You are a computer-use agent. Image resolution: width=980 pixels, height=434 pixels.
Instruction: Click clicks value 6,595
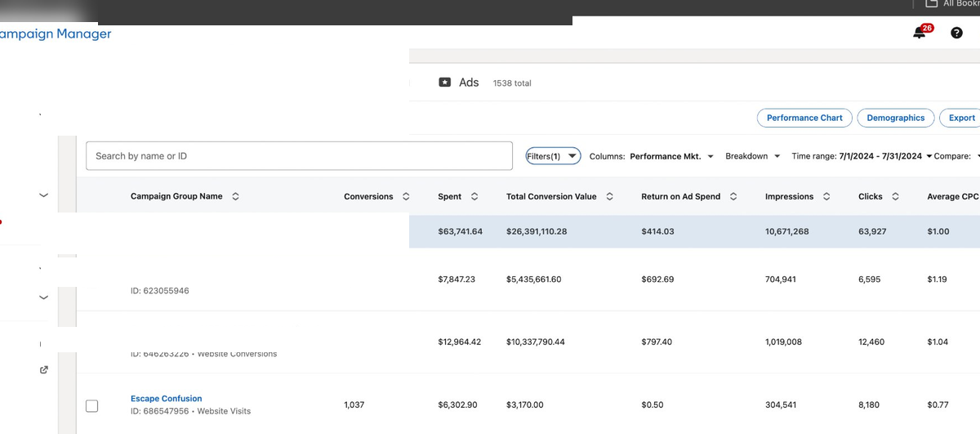[x=870, y=280]
